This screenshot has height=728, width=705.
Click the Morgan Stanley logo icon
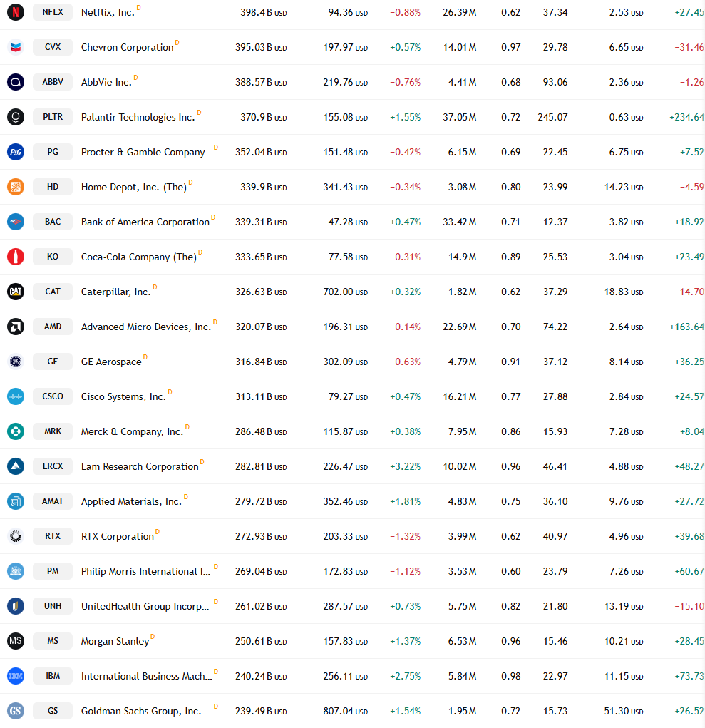click(15, 641)
